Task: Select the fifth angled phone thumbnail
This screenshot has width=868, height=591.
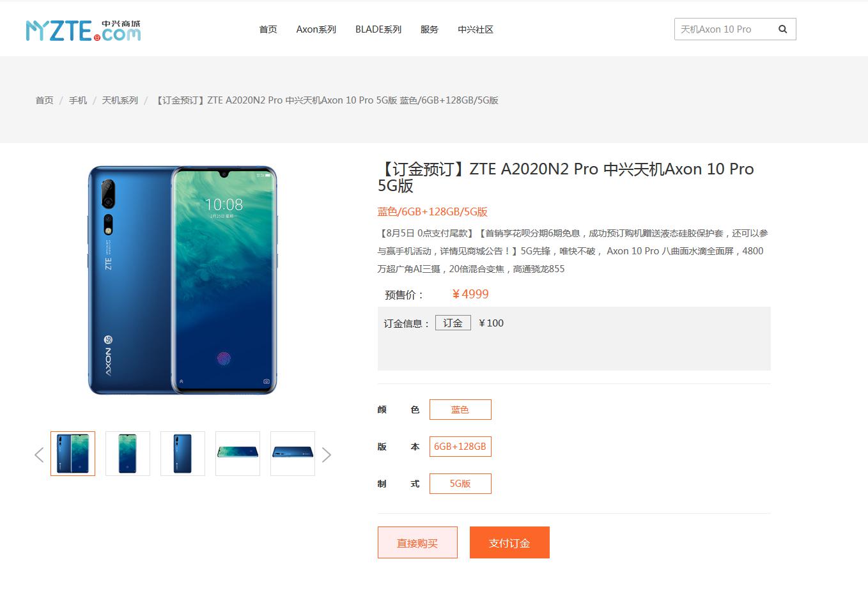Action: 293,454
